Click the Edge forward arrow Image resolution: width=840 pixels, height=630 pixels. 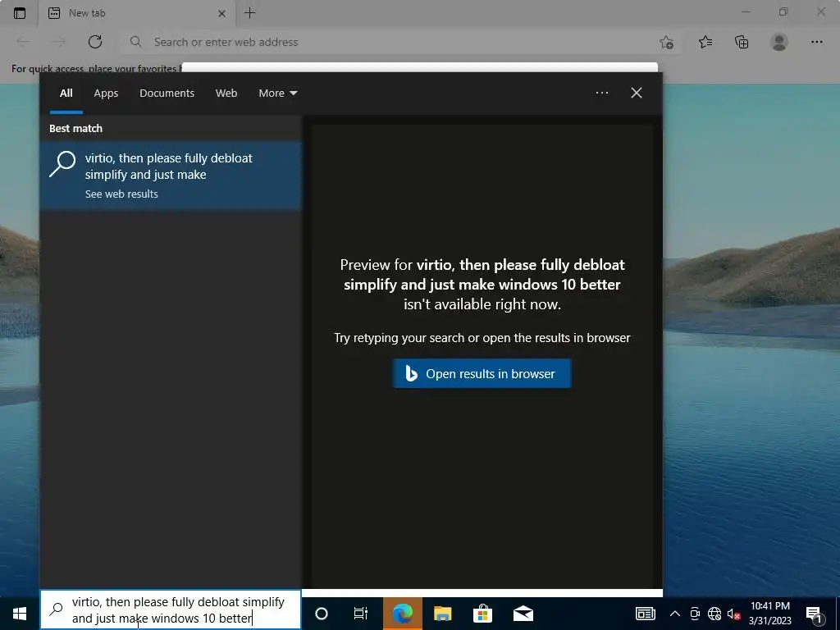click(59, 42)
